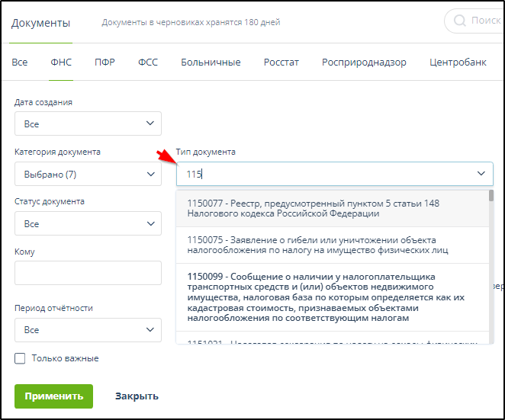Expand the Статус документа dropdown

pos(88,224)
